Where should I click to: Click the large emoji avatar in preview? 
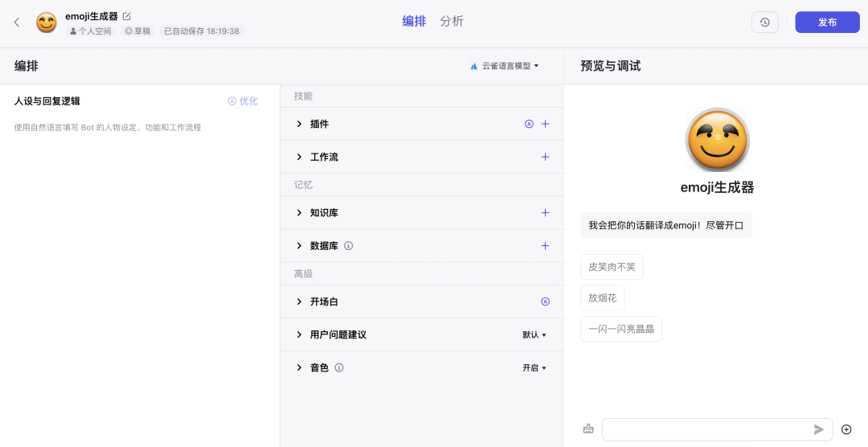coord(717,140)
